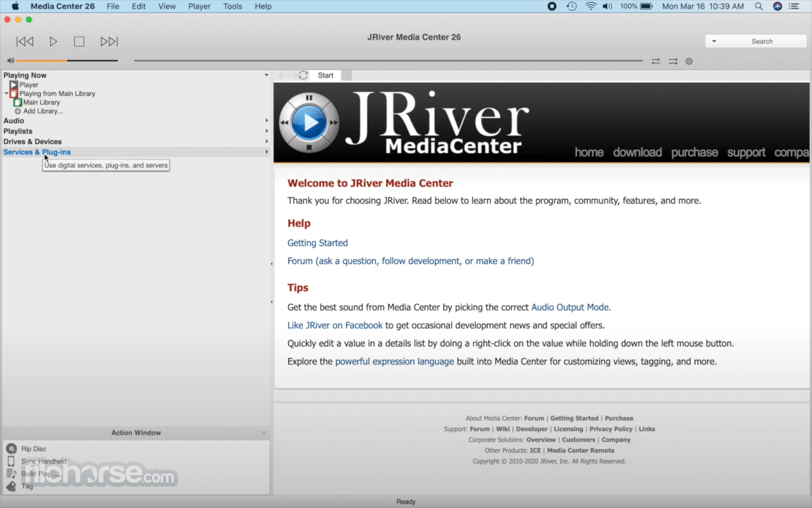Open the Getting Started help link
Viewport: 812px width, 508px height.
317,243
